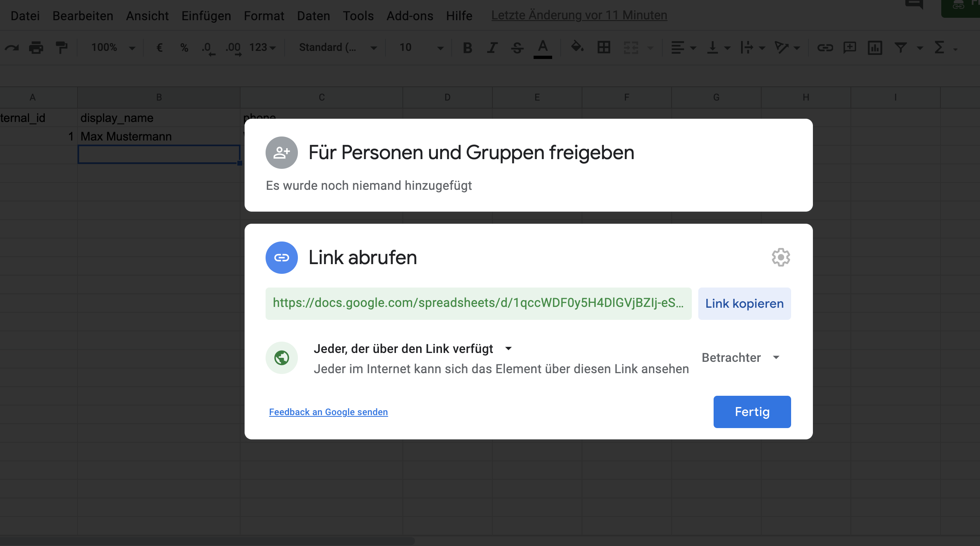Select column G header

(716, 97)
